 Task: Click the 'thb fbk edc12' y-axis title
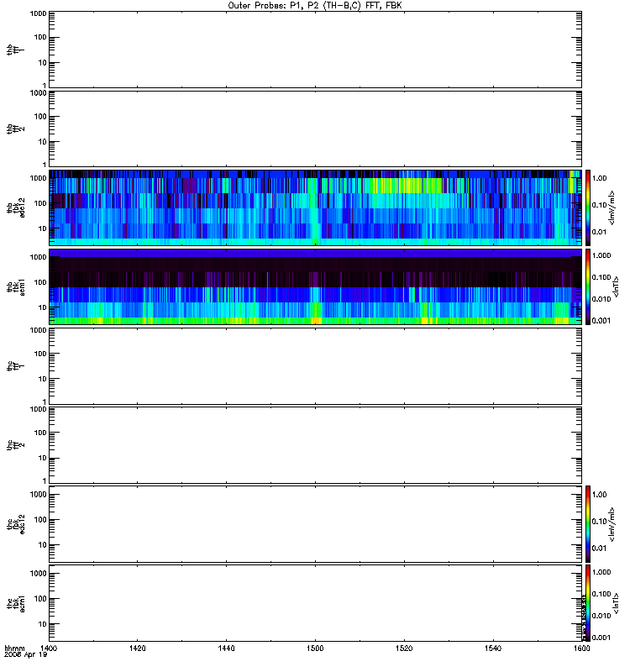point(15,207)
